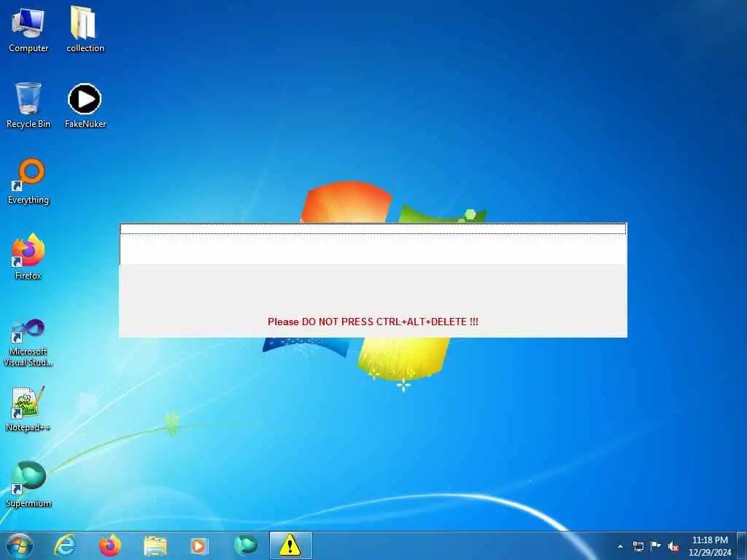Show hidden tray icons arrow
747x560 pixels.
pyautogui.click(x=620, y=546)
